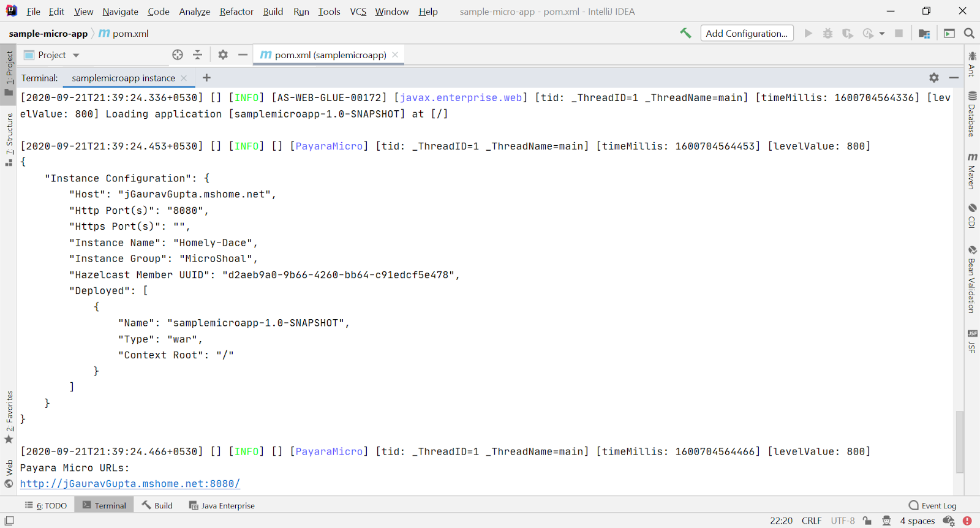Toggle the 1: Project tool window
This screenshot has width=980, height=528.
[9, 73]
